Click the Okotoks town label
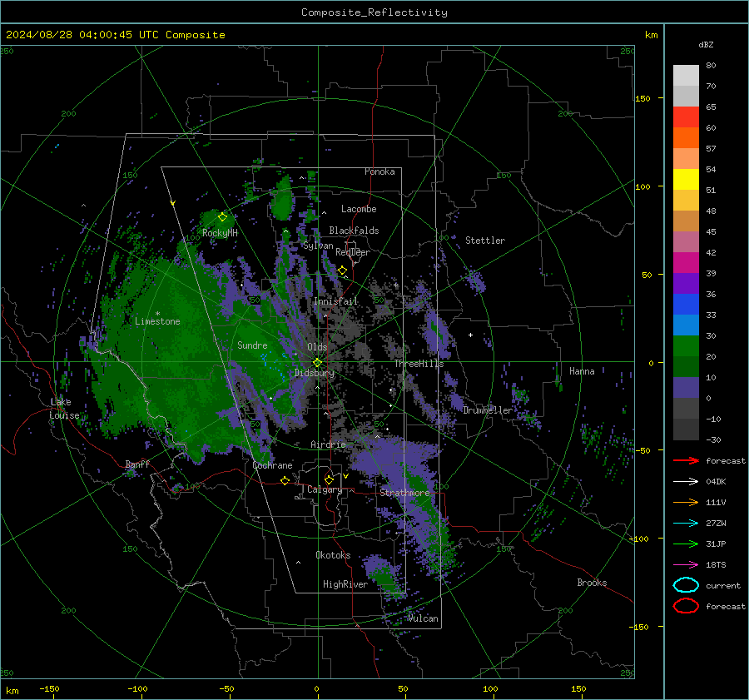The image size is (749, 700). [333, 555]
